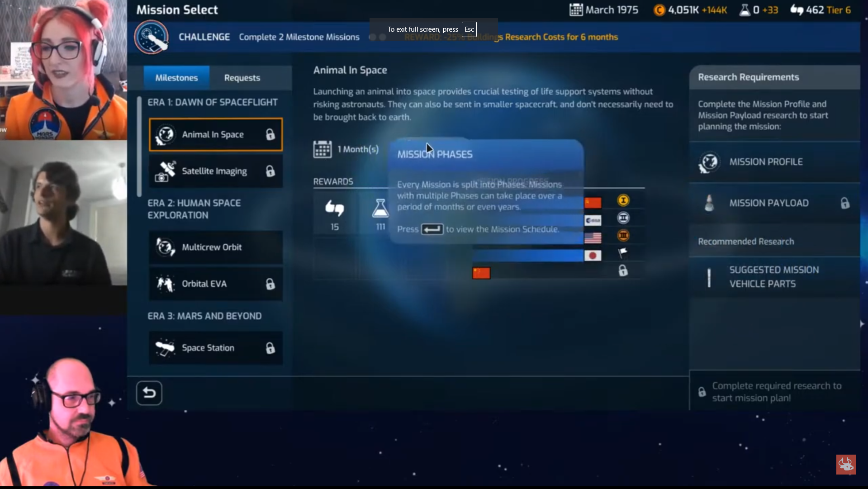Click the gold coin funds icon
The width and height of the screenshot is (868, 489).
coord(659,10)
